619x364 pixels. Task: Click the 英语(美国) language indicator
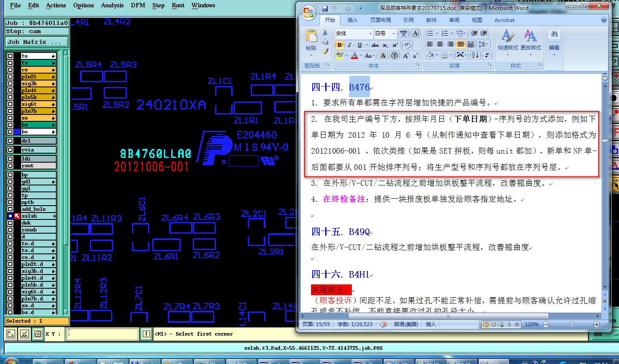pyautogui.click(x=405, y=324)
